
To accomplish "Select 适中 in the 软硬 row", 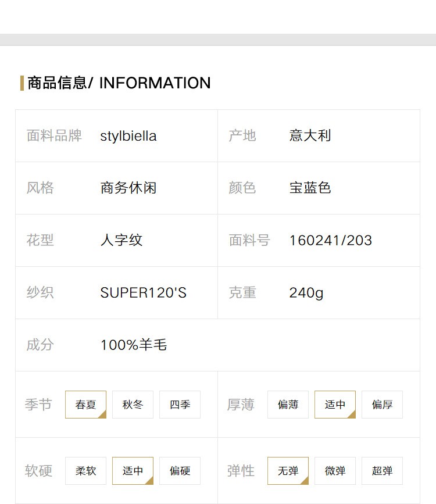I will click(x=133, y=470).
